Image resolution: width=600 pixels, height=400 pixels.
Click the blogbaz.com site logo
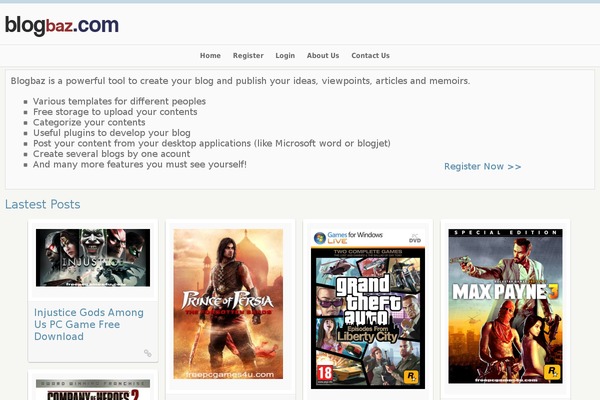[x=62, y=25]
